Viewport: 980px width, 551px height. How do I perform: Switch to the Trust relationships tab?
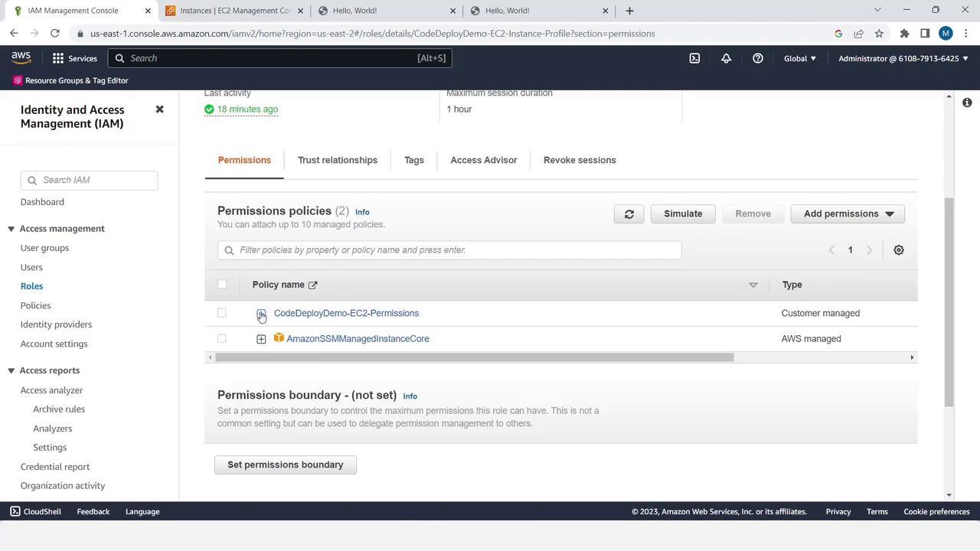(338, 160)
